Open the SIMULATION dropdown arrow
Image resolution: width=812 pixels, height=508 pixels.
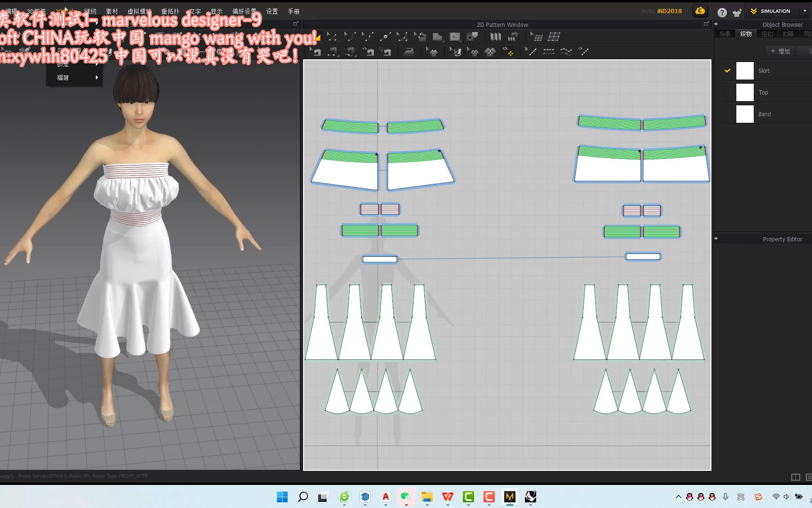tap(805, 11)
